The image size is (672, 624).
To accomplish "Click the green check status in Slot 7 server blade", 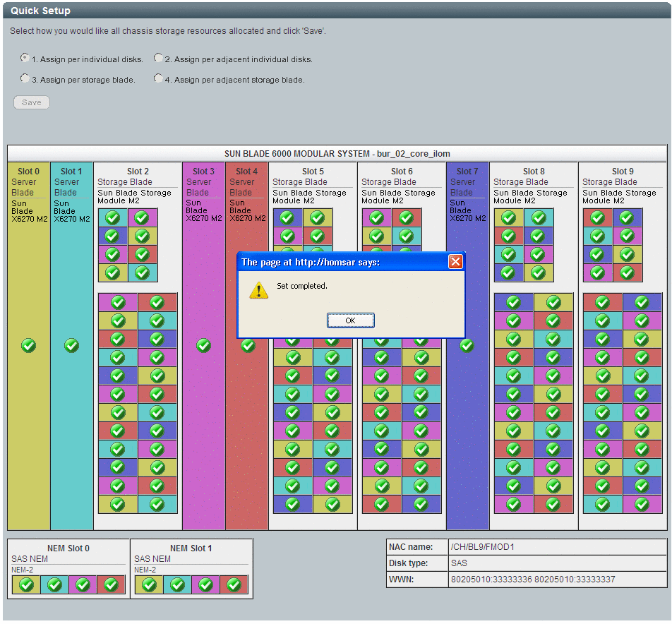I will click(467, 345).
